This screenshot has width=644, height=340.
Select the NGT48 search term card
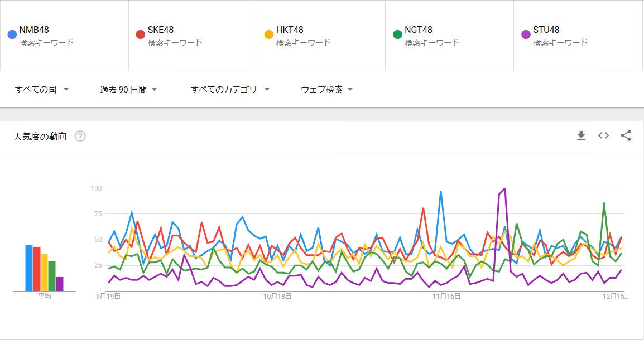click(x=449, y=36)
